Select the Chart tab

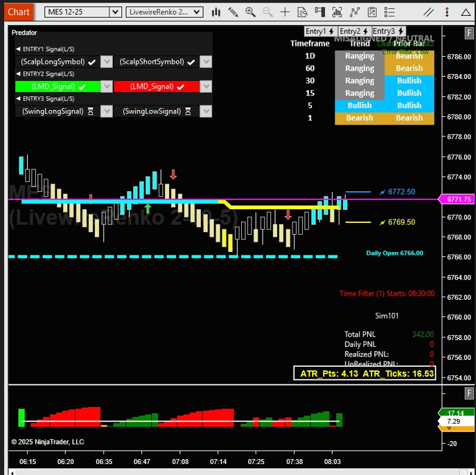click(x=19, y=11)
